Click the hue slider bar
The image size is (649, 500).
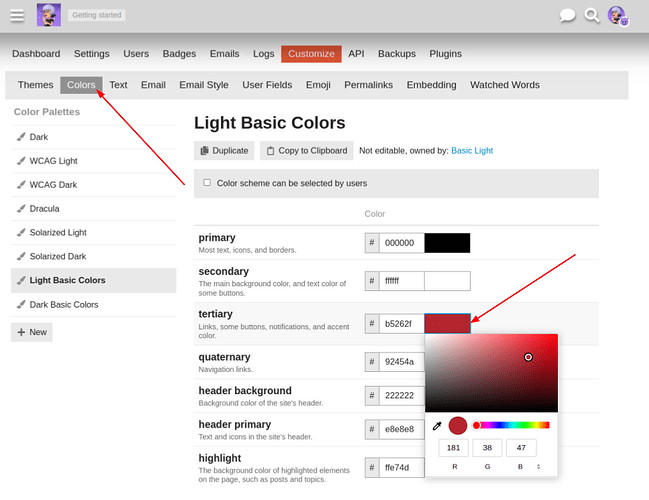512,425
